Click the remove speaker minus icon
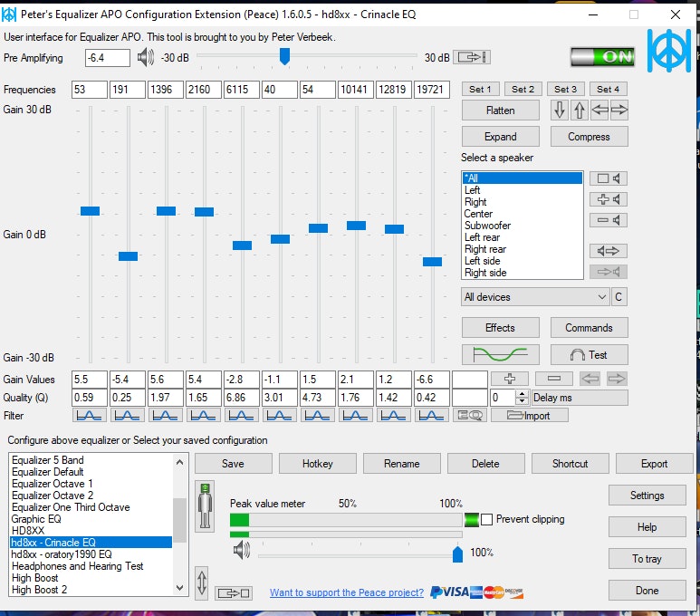This screenshot has width=700, height=616. point(608,220)
